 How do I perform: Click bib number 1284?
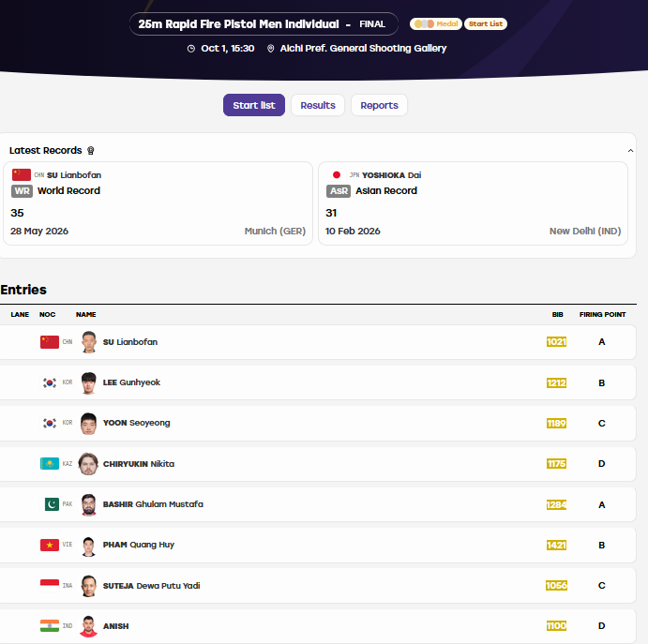(x=556, y=504)
